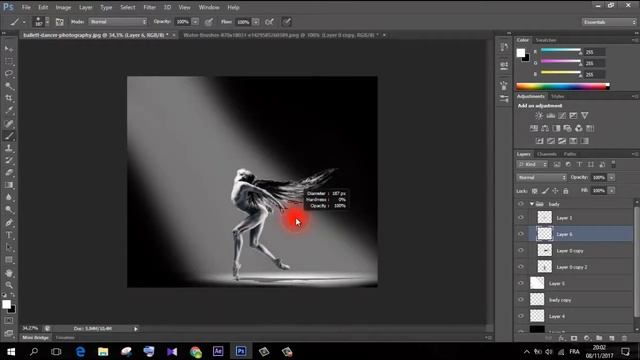Viewport: 640px width, 360px height.
Task: Select the Blur tool
Action: [x=9, y=197]
